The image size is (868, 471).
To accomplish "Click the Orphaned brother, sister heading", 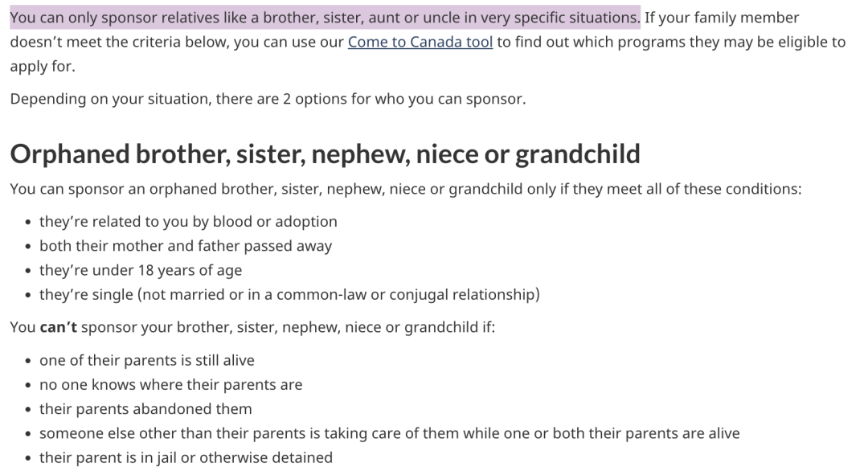I will tap(325, 154).
